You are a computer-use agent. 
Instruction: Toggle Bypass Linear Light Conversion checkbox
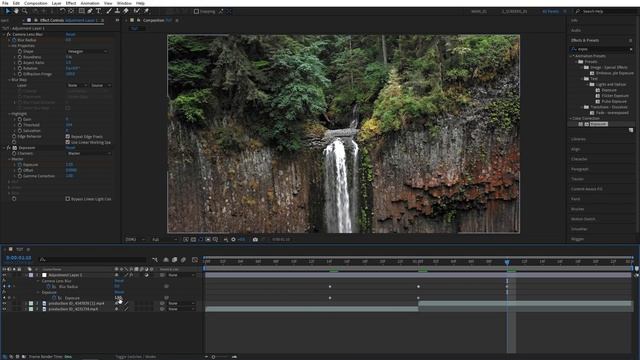pos(68,199)
